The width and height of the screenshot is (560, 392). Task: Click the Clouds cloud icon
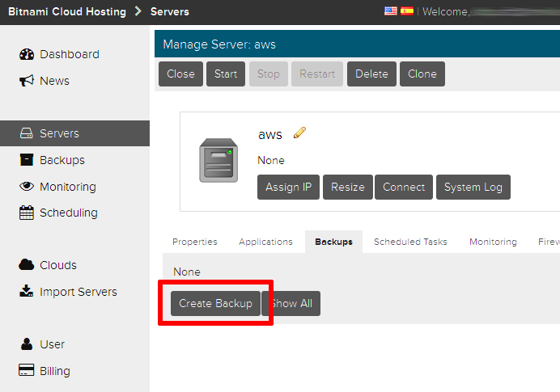point(27,264)
